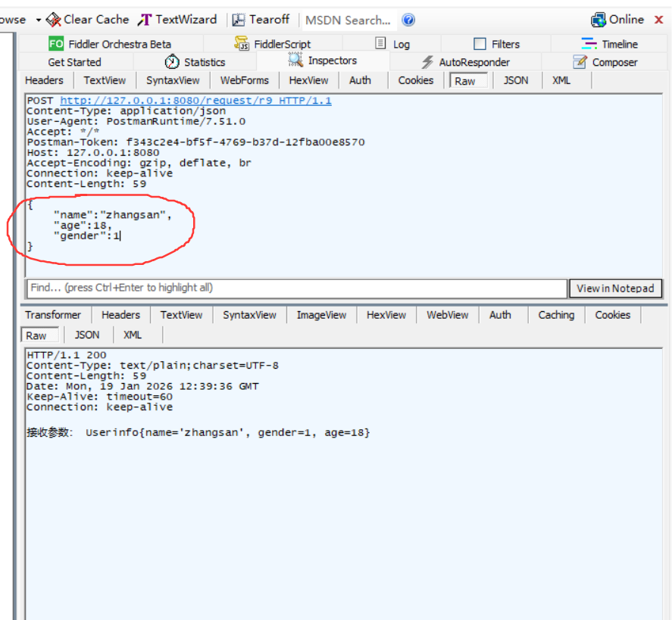672x620 pixels.
Task: Open the Composer tab
Action: [605, 63]
